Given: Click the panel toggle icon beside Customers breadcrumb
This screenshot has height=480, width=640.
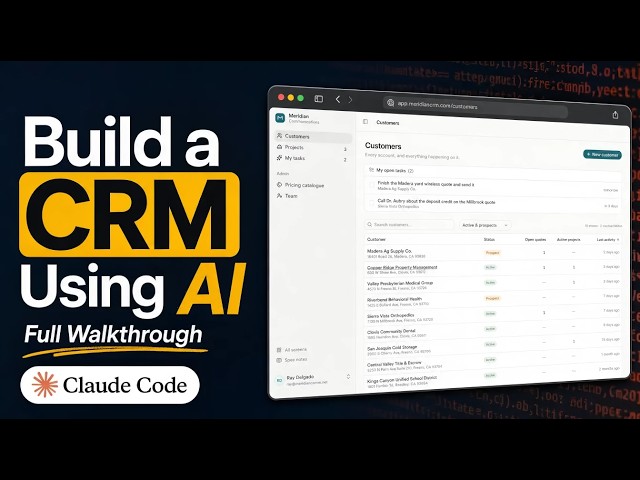Looking at the screenshot, I should (x=365, y=122).
